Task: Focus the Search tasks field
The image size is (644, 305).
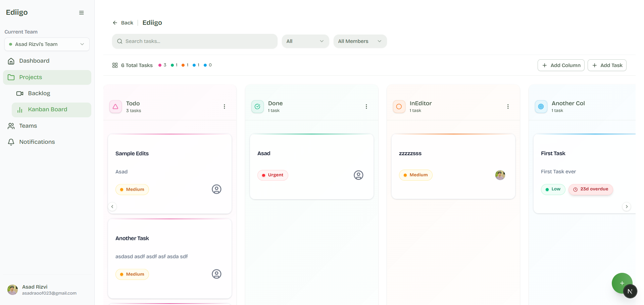Action: pos(195,41)
